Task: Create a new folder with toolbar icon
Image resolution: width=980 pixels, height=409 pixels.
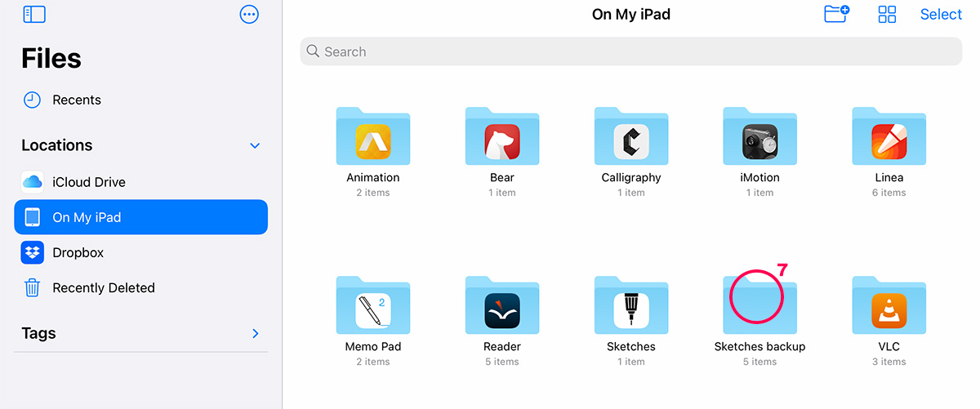Action: (x=836, y=14)
